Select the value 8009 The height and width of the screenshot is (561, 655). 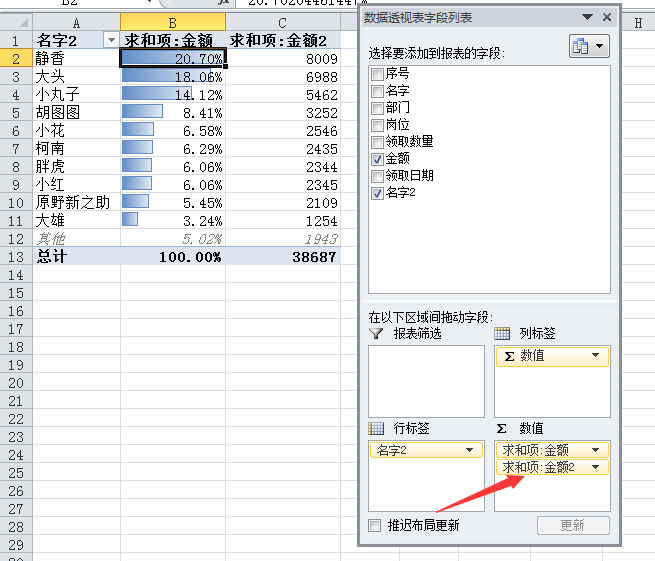point(283,58)
